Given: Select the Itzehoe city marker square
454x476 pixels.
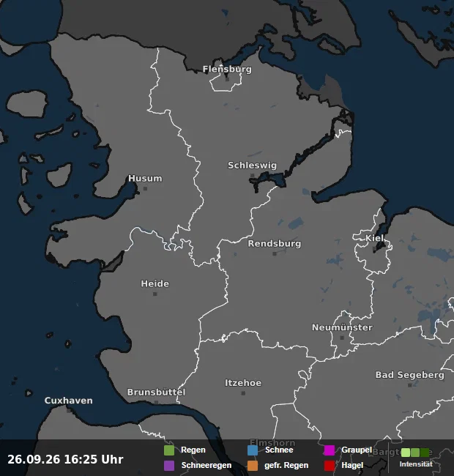Looking at the screenshot, I should coord(243,393).
